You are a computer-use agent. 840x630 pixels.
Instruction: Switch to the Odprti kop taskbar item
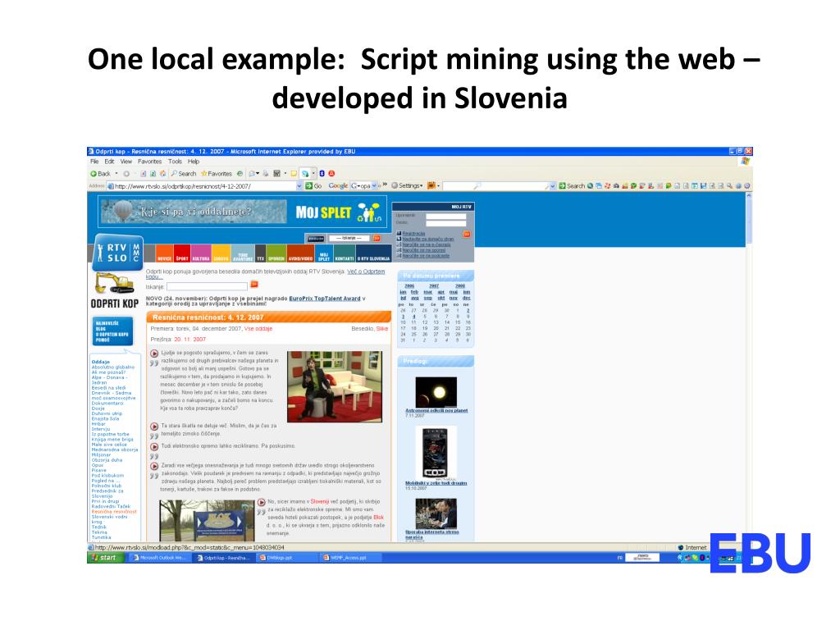223,558
